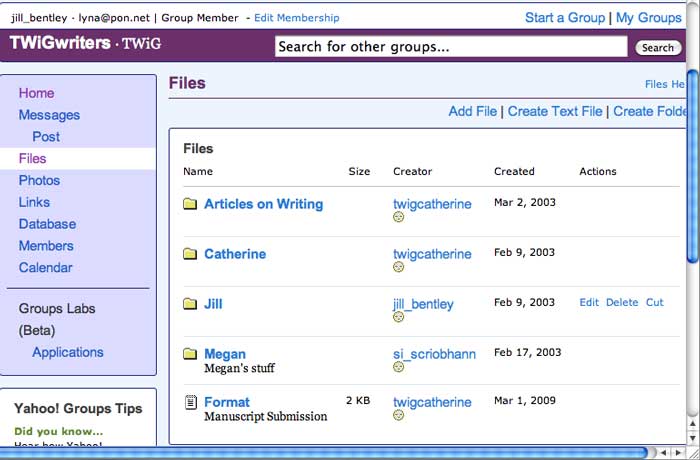The height and width of the screenshot is (460, 700).
Task: Click Add File link
Action: coord(472,111)
